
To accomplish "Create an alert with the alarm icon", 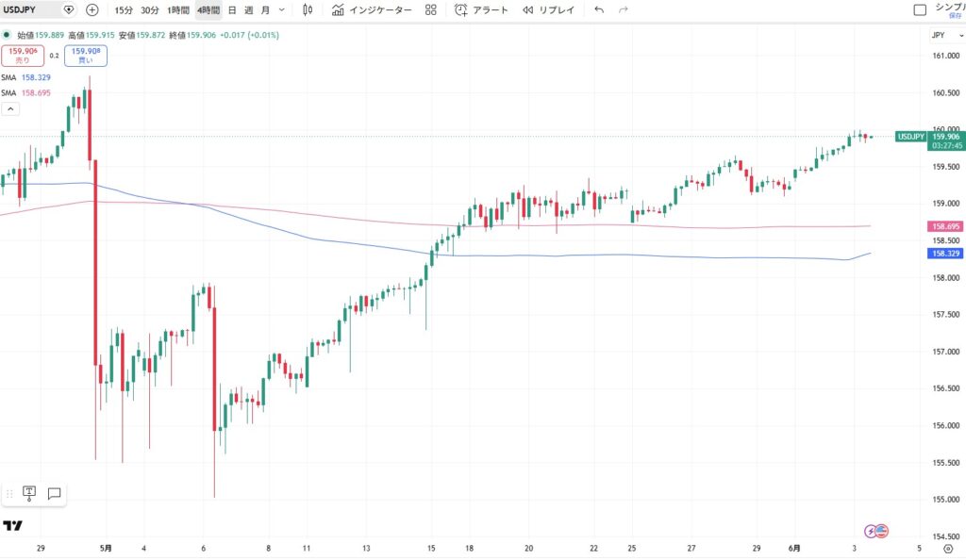I will pos(460,9).
